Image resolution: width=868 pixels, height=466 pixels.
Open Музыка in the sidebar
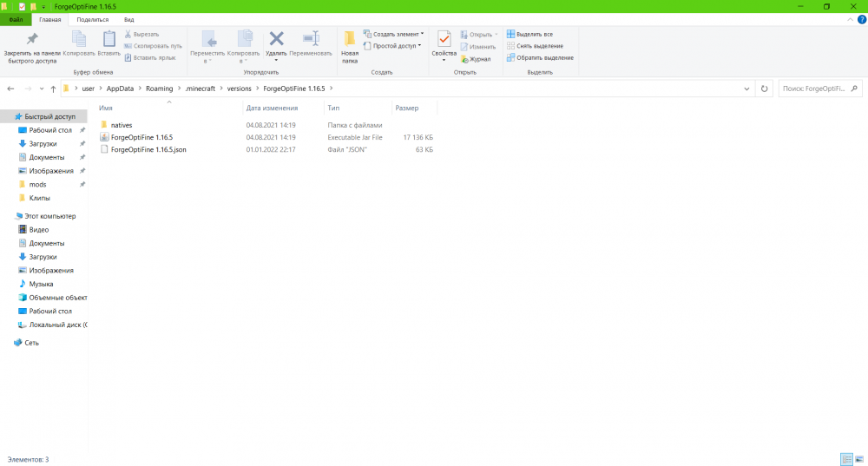(41, 284)
